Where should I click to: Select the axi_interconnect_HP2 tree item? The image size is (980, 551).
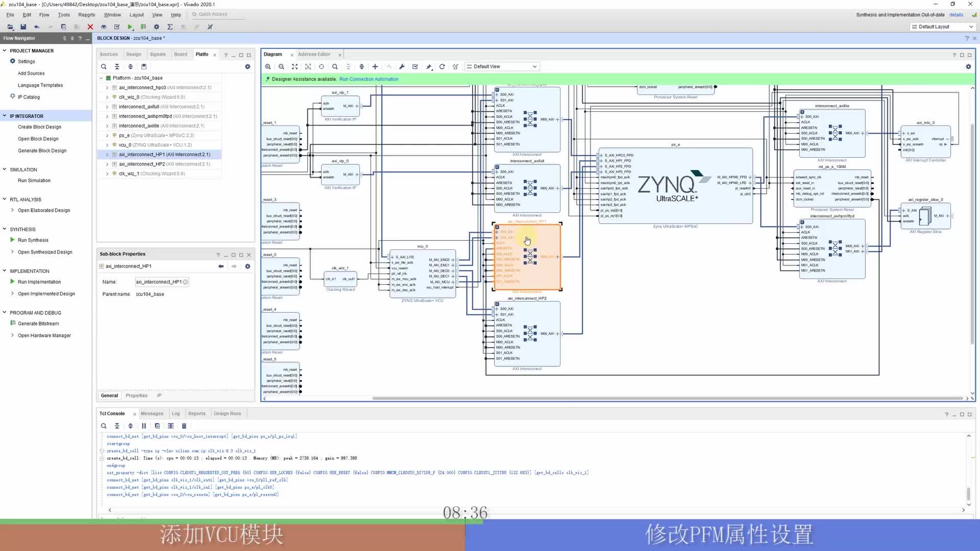(164, 164)
